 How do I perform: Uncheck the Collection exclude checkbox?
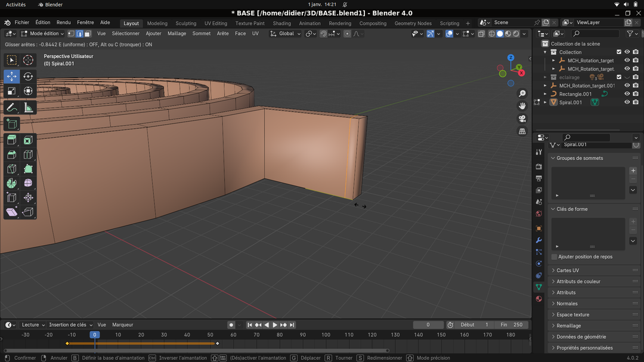tap(618, 52)
